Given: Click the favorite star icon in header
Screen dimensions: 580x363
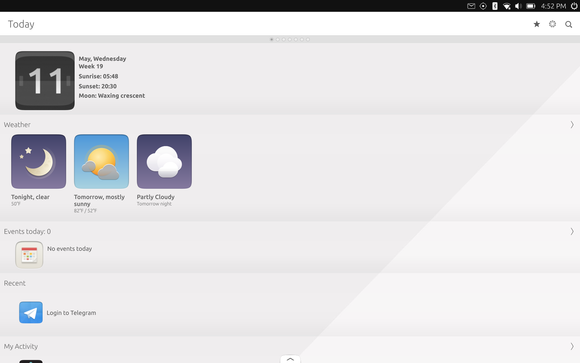Looking at the screenshot, I should (536, 24).
